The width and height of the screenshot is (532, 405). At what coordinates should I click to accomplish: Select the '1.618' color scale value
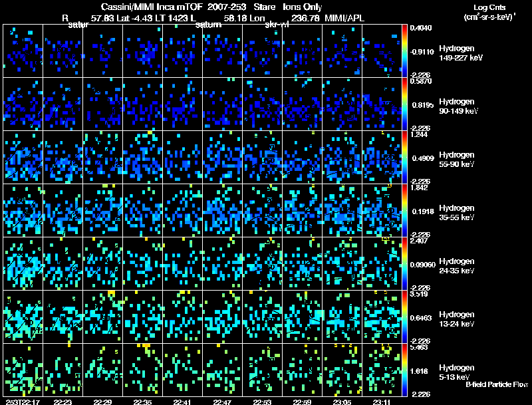419,372
